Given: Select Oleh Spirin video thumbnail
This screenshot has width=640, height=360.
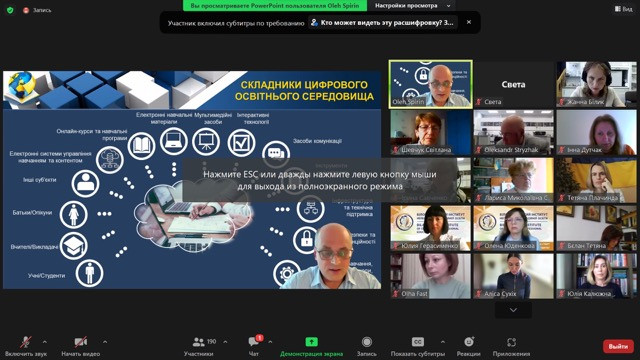Looking at the screenshot, I should point(431,84).
